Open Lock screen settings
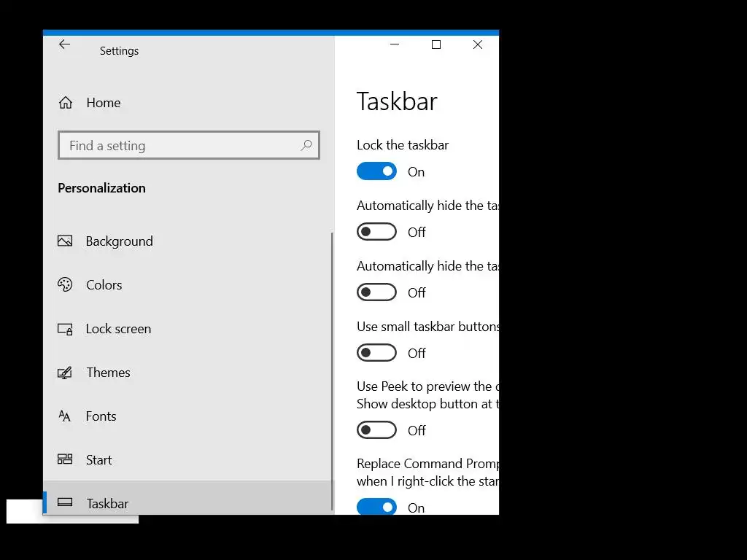This screenshot has height=560, width=747. click(x=188, y=329)
